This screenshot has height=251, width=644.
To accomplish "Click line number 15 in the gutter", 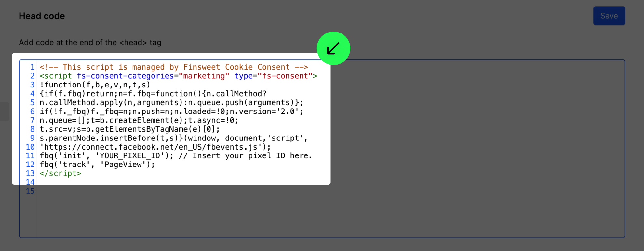I will [x=30, y=191].
